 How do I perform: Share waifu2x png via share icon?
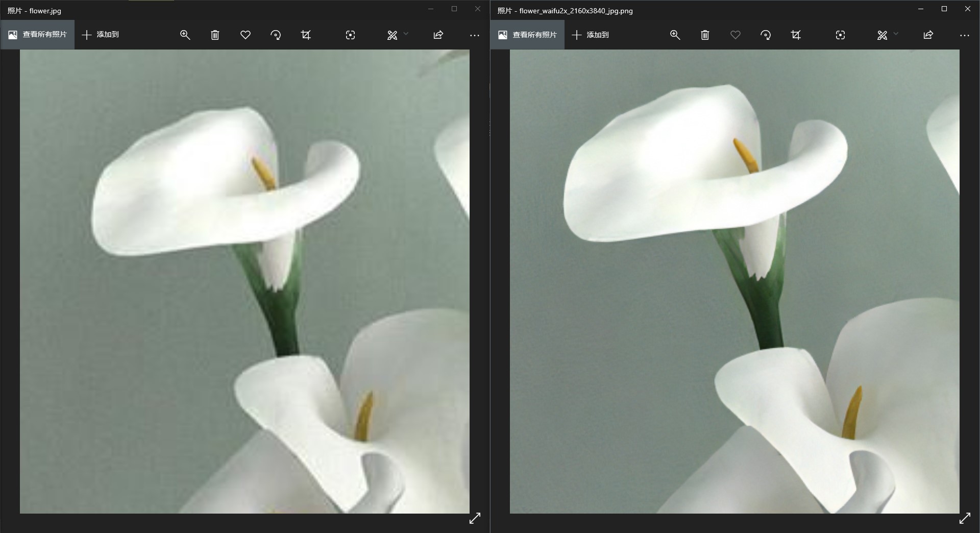[928, 35]
